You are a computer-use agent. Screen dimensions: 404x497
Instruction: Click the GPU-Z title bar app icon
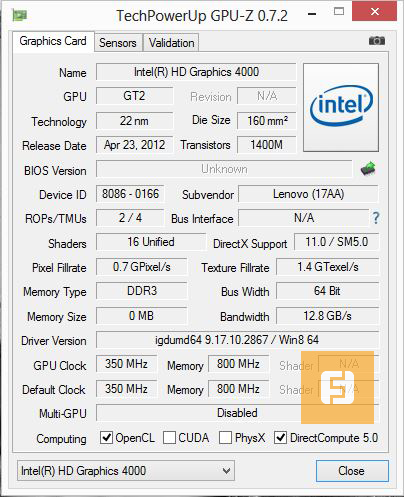tap(20, 15)
